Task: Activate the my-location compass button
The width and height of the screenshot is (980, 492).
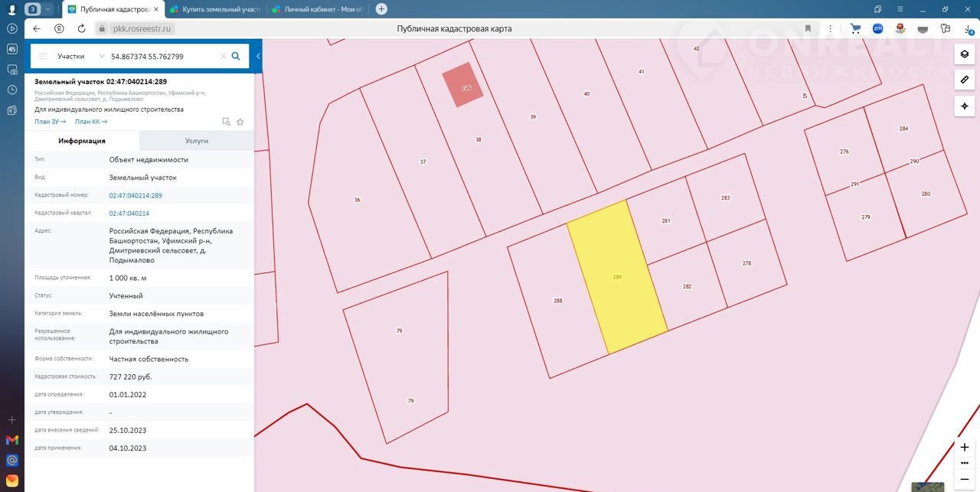Action: [965, 106]
